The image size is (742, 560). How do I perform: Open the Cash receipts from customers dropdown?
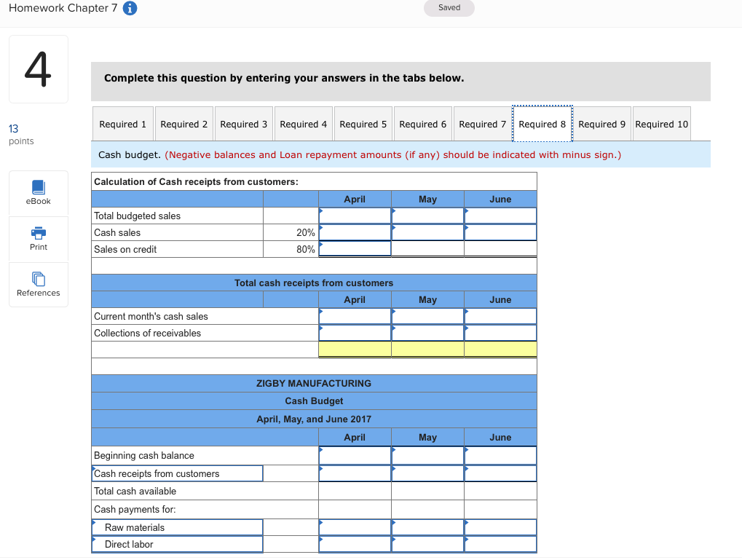(x=178, y=473)
